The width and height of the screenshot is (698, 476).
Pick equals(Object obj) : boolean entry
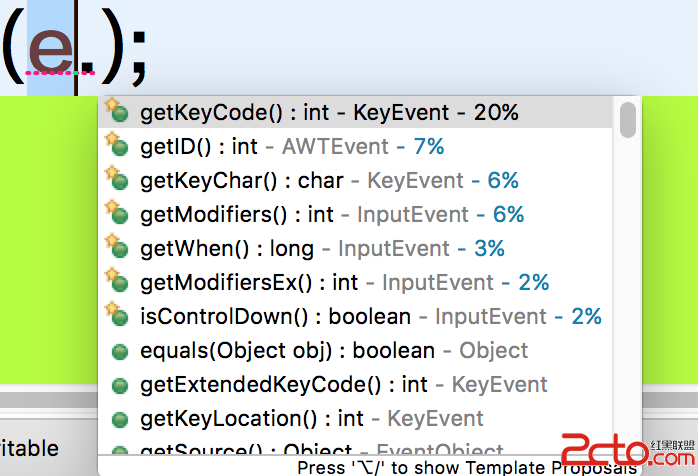(355, 350)
